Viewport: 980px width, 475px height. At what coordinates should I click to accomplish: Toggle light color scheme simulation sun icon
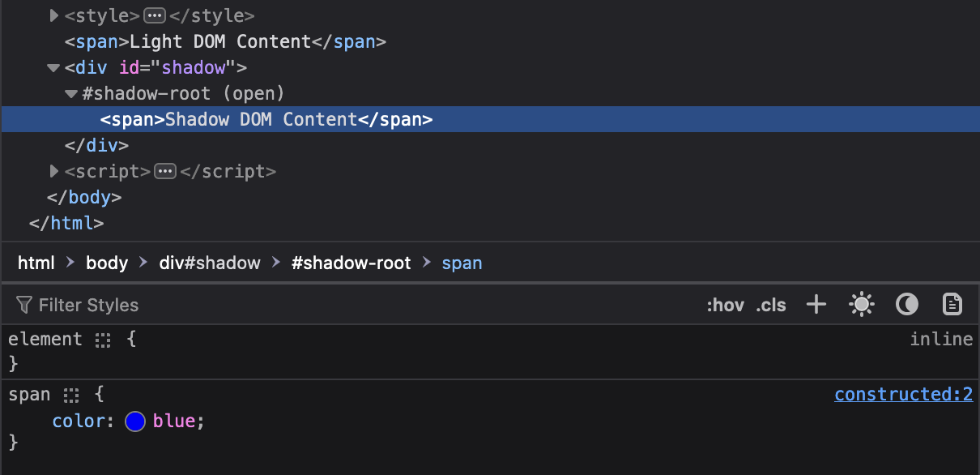coord(861,305)
